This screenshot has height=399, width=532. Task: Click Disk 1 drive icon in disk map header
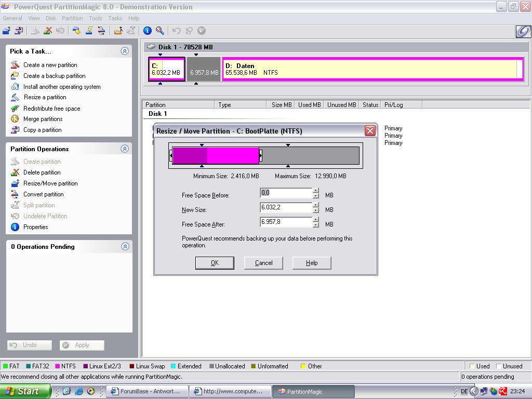(151, 47)
